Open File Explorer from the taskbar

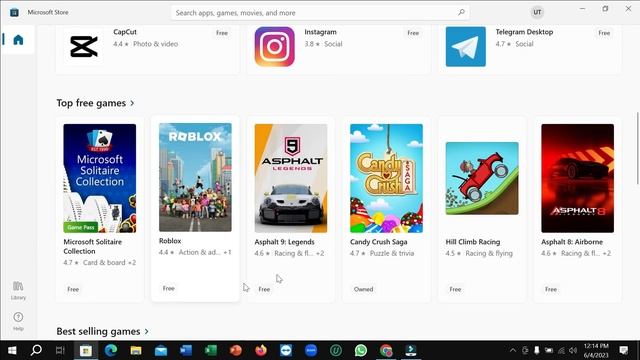point(136,351)
